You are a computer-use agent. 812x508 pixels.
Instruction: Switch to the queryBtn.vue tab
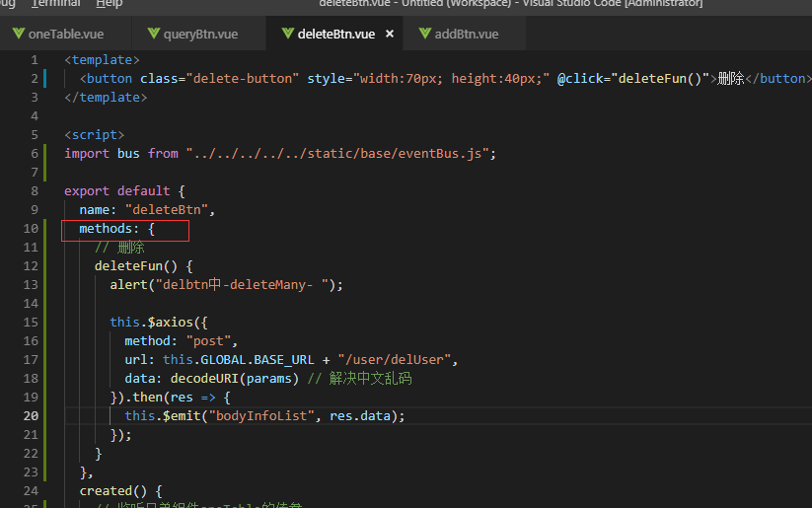pyautogui.click(x=199, y=34)
